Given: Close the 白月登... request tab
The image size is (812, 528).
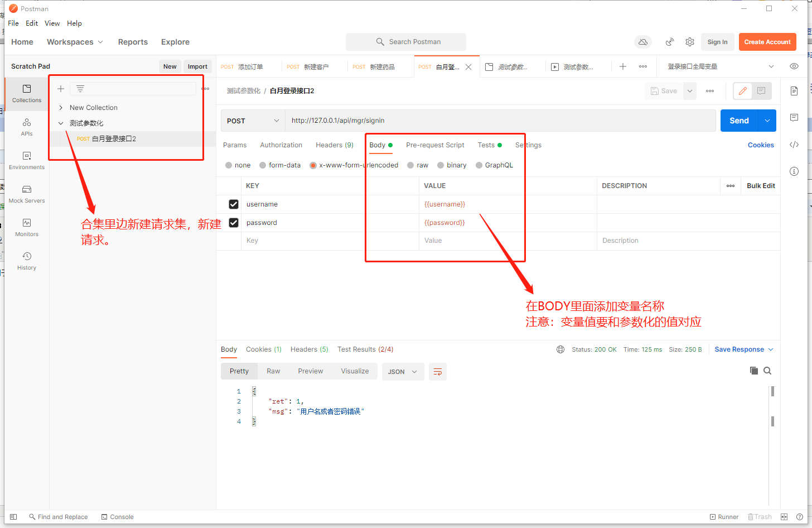Looking at the screenshot, I should [468, 67].
